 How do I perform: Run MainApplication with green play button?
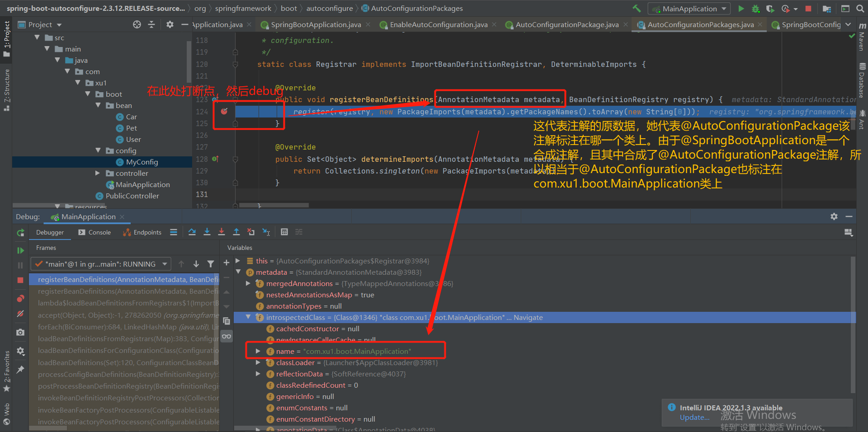coord(741,9)
